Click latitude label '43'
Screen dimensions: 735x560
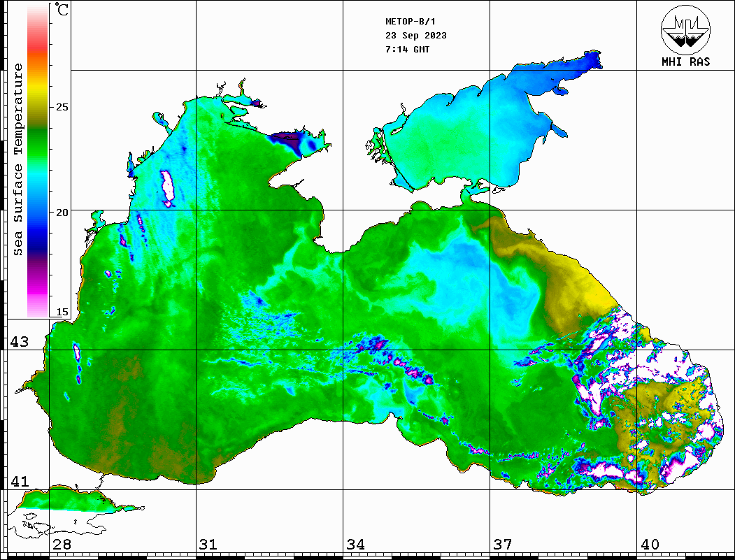coord(20,342)
